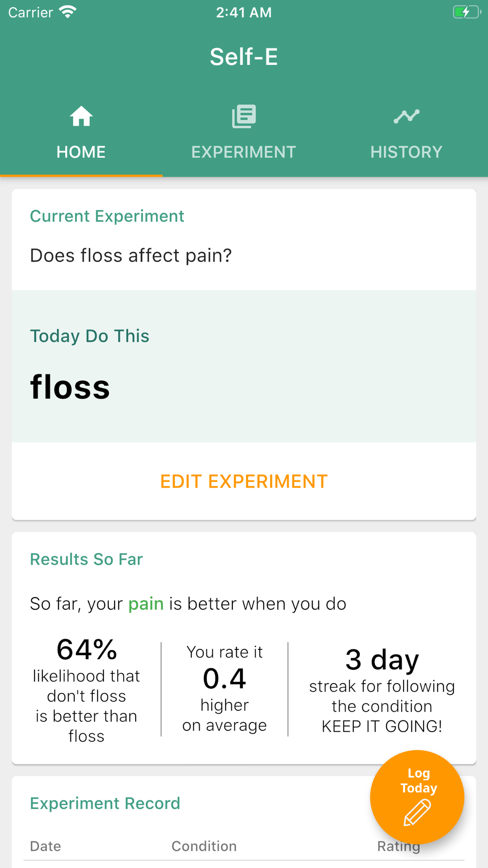Viewport: 488px width, 868px height.
Task: Tap the Wi-Fi status icon
Action: tap(68, 12)
